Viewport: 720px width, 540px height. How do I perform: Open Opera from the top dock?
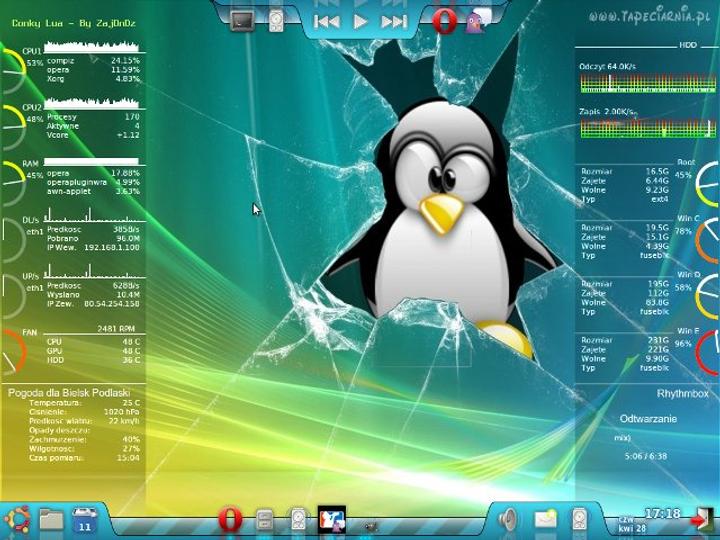click(444, 21)
